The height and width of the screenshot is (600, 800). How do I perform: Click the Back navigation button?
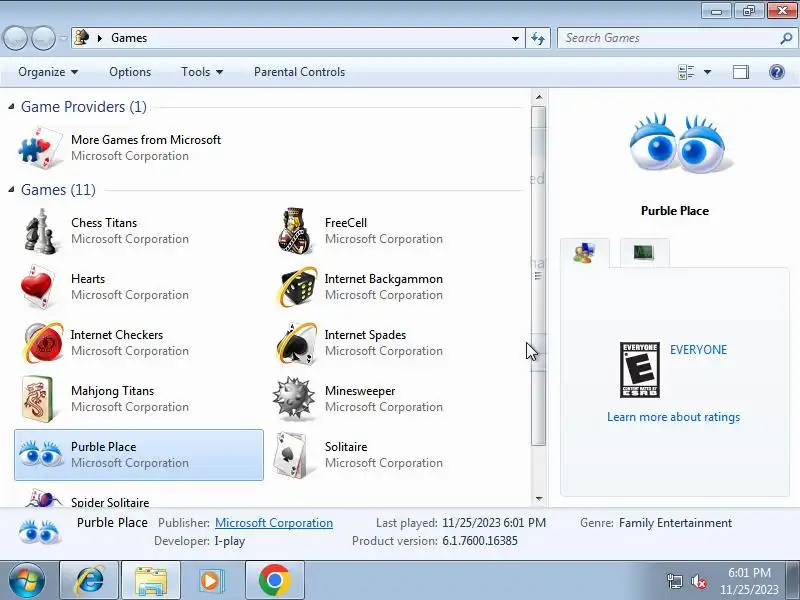tap(15, 38)
